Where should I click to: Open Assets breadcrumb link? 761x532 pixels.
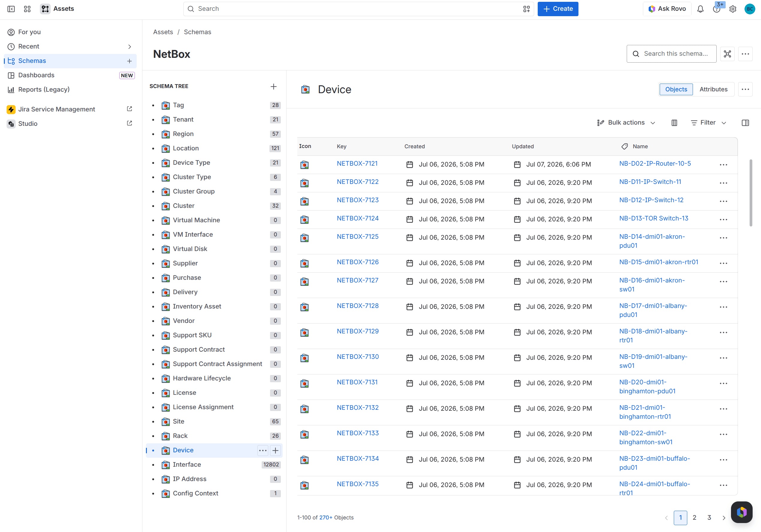[x=163, y=32]
